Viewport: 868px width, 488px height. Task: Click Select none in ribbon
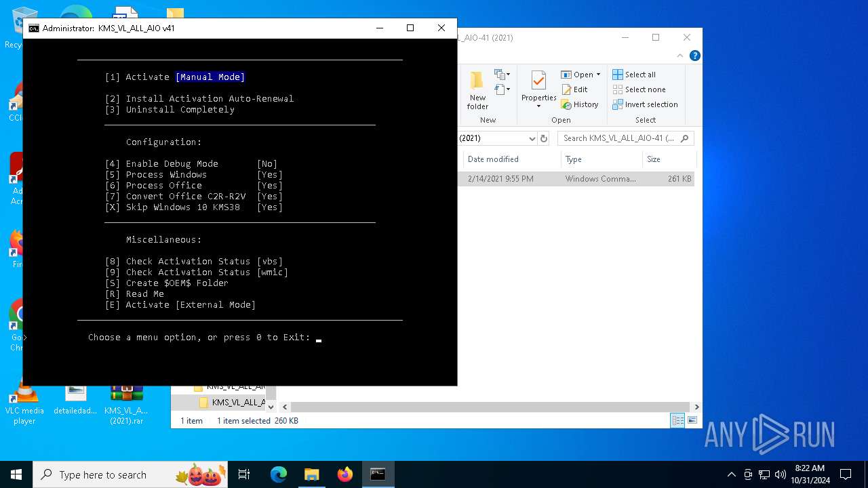click(639, 89)
